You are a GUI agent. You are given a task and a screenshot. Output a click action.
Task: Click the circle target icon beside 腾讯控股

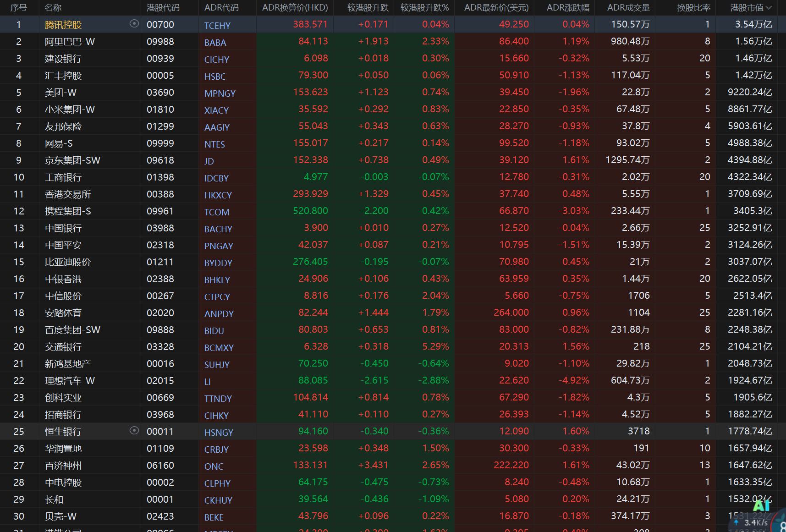click(x=134, y=24)
